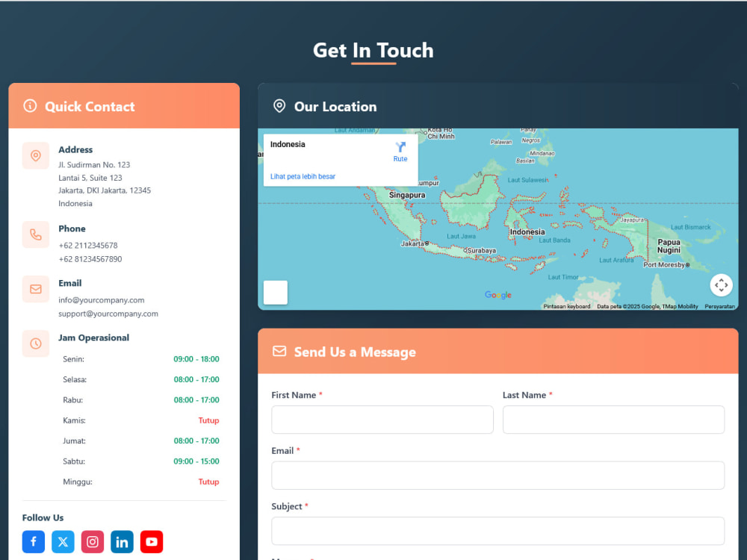The image size is (747, 560).
Task: Focus the Last Name input field
Action: point(613,420)
